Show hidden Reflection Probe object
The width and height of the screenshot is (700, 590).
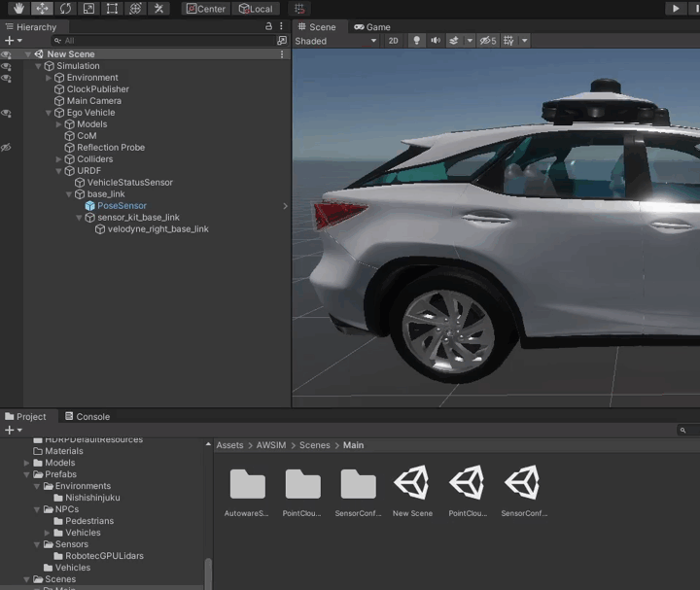click(x=6, y=148)
